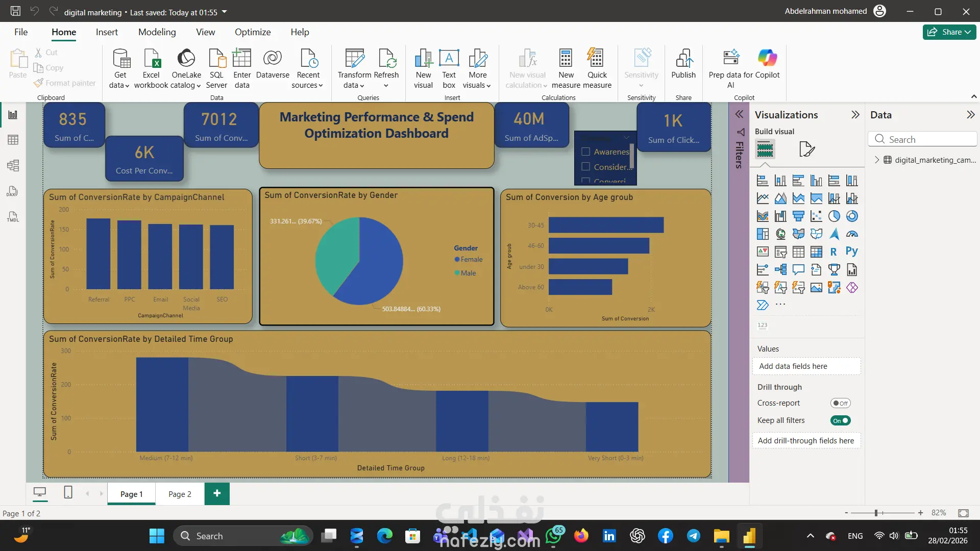The image size is (980, 551).
Task: Select the Treemap visual icon
Action: [763, 234]
